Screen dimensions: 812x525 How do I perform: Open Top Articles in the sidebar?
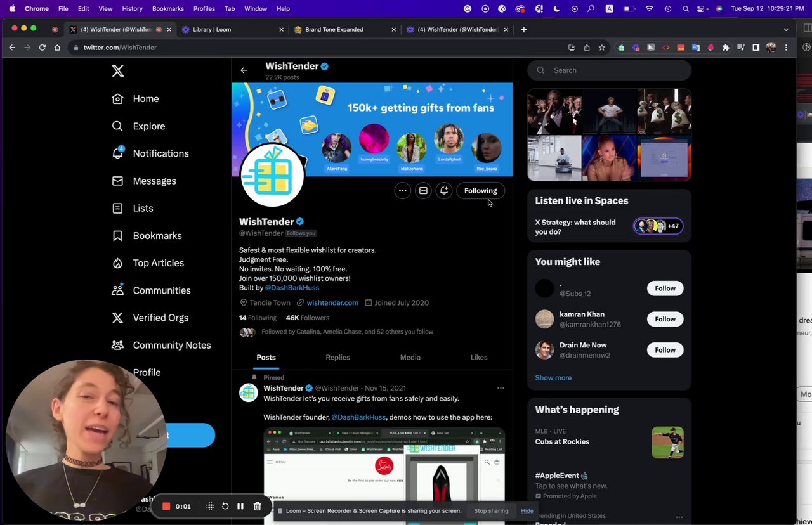coord(148,263)
